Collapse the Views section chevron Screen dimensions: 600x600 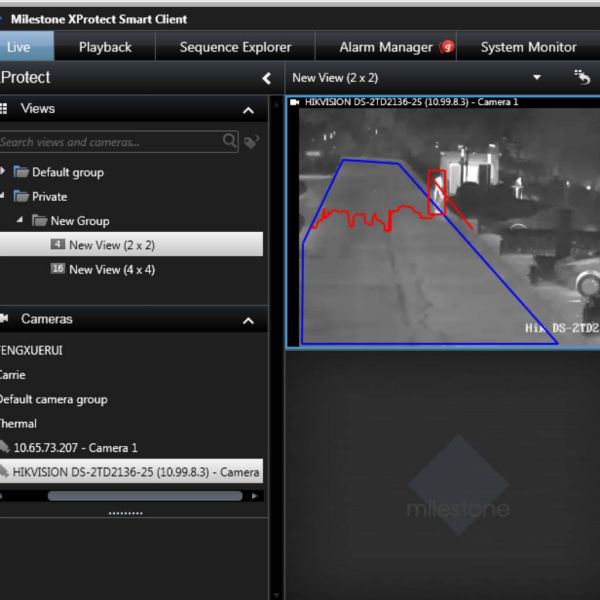pos(248,110)
